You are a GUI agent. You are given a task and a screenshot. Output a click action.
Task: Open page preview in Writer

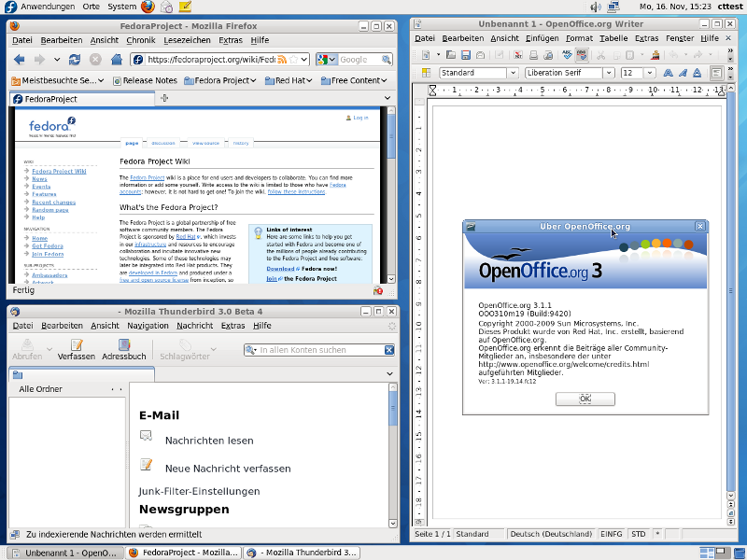pyautogui.click(x=548, y=55)
